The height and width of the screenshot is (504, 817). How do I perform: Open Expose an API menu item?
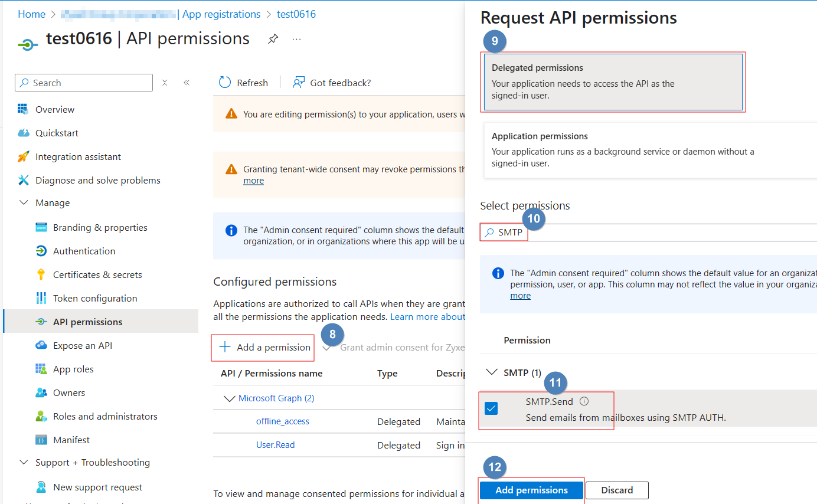[x=83, y=345]
